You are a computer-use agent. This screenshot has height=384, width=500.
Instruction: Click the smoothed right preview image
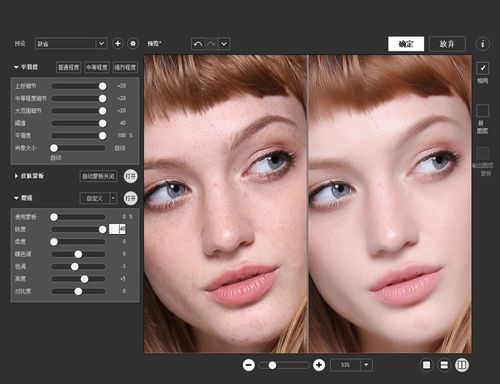pyautogui.click(x=390, y=204)
